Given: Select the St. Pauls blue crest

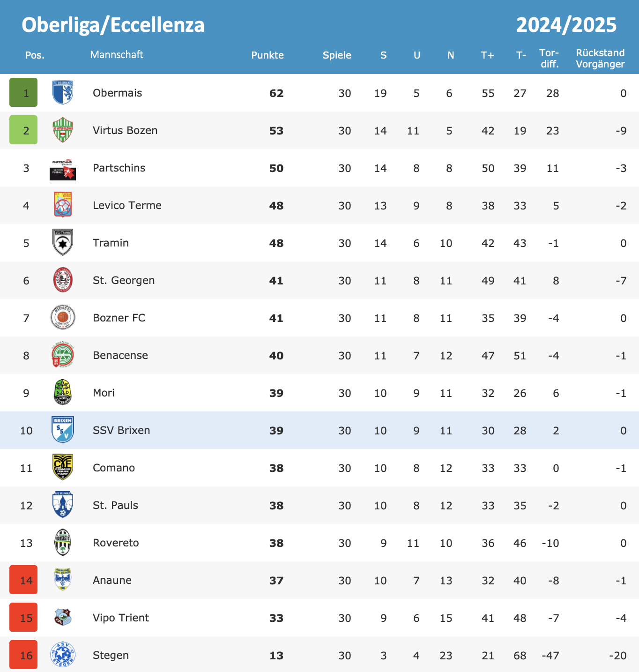Looking at the screenshot, I should pos(63,505).
